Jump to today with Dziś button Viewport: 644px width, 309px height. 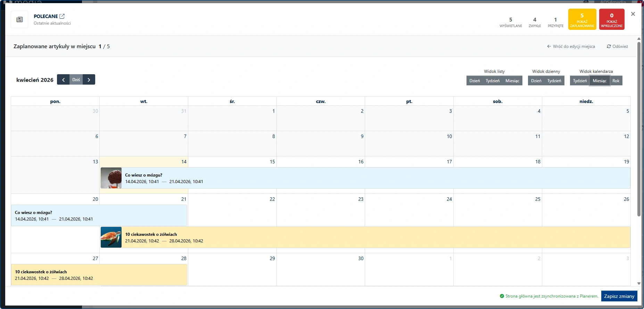point(76,80)
